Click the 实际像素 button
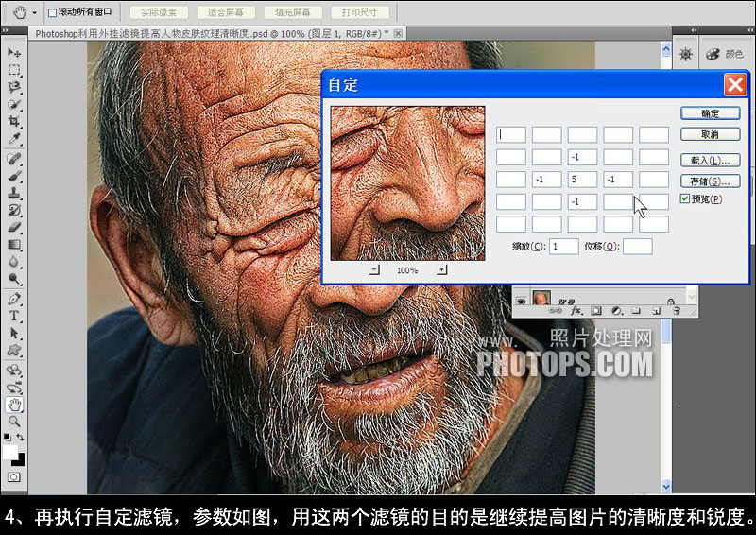756x535 pixels. (159, 12)
